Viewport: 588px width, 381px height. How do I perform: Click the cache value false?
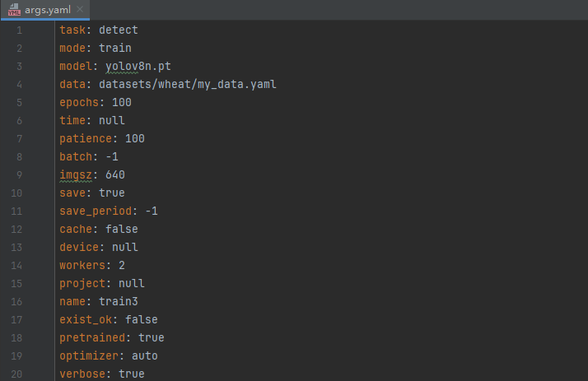[122, 230]
